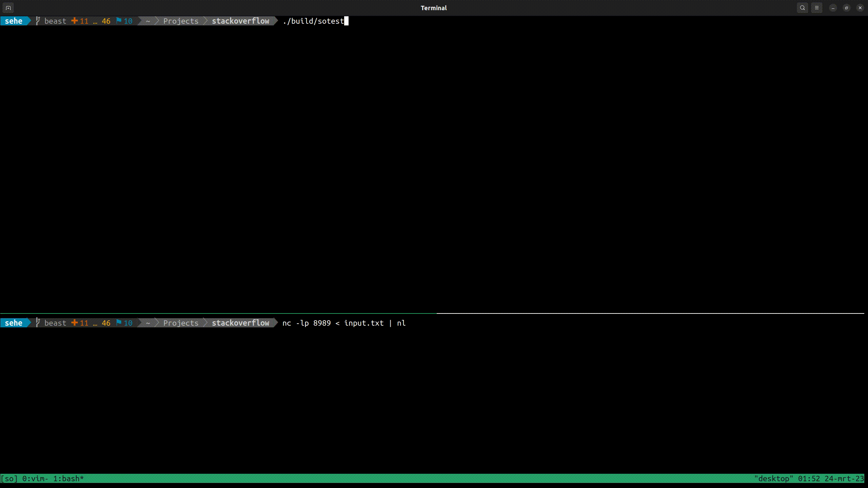Minimize the Terminal window
The height and width of the screenshot is (488, 868).
coord(833,8)
